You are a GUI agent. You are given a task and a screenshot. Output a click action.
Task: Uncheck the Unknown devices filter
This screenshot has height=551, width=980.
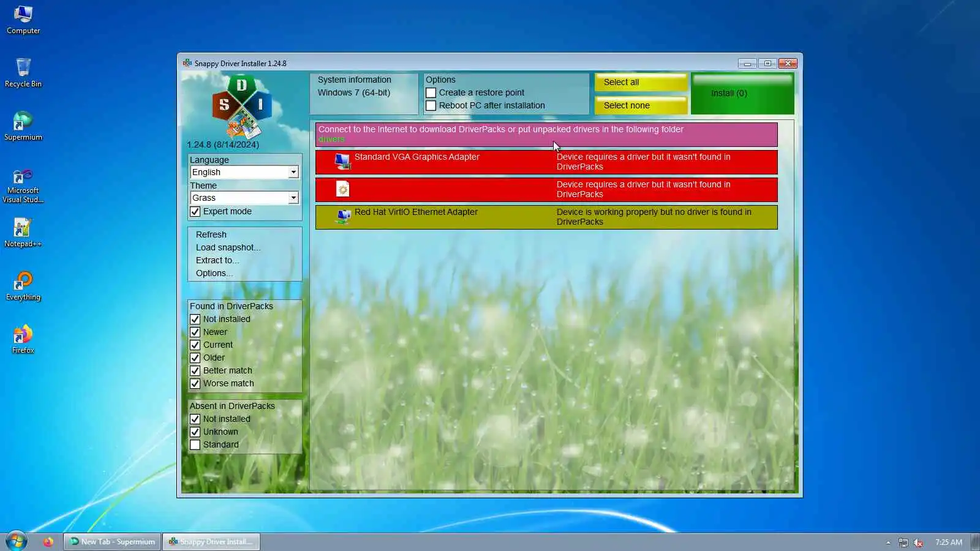(195, 432)
